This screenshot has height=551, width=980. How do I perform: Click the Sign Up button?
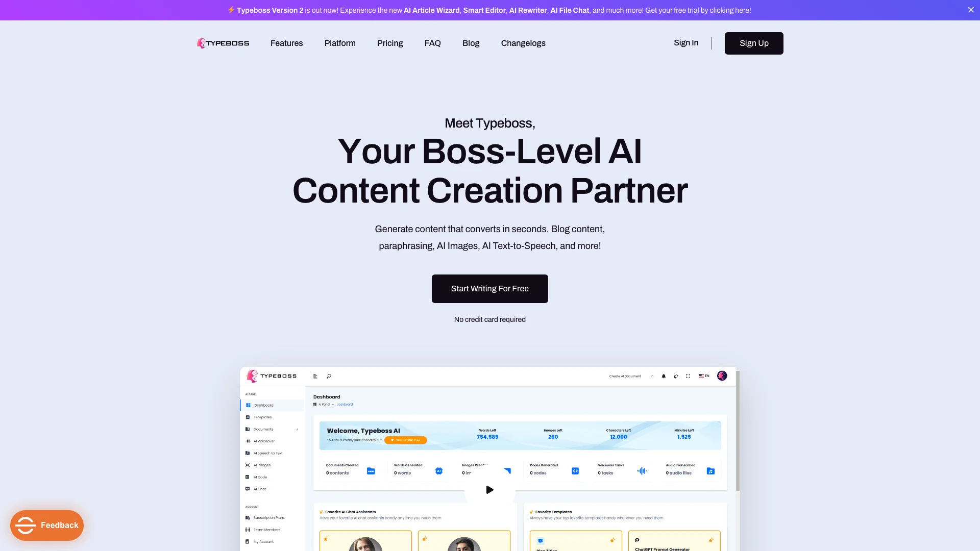click(754, 43)
